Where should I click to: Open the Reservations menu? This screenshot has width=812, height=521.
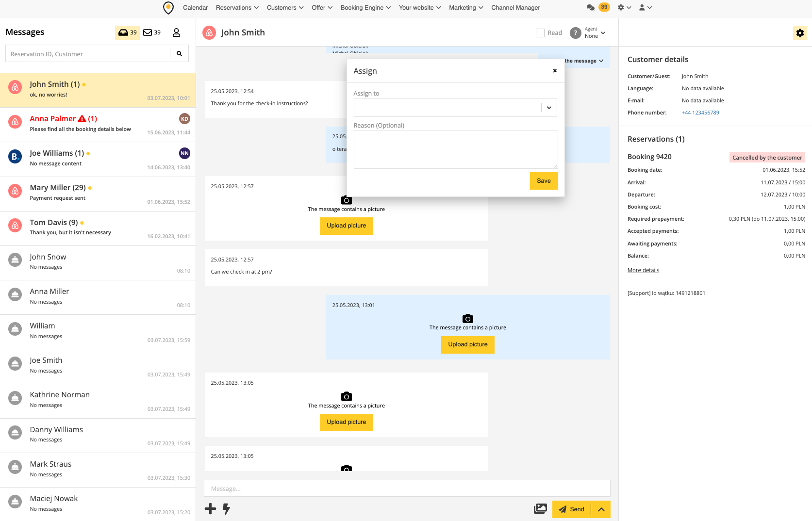click(x=237, y=8)
